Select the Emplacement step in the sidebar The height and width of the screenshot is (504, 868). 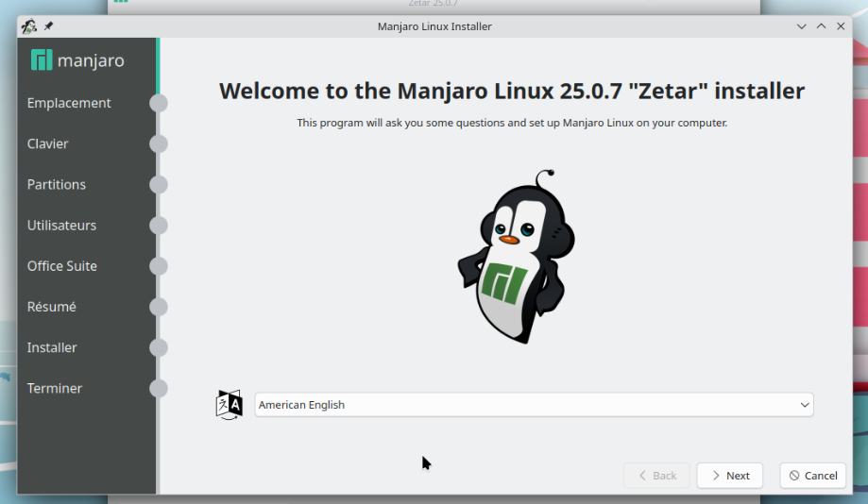tap(69, 103)
